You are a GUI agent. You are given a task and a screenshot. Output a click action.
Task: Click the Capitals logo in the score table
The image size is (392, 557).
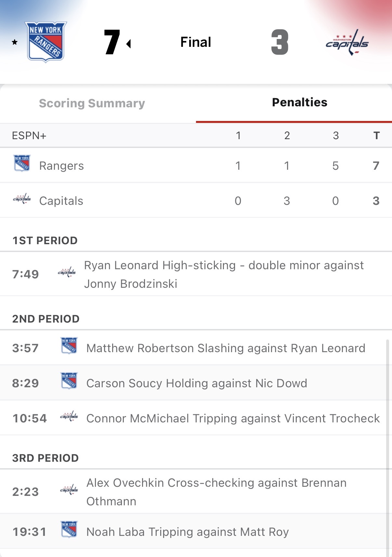point(22,198)
